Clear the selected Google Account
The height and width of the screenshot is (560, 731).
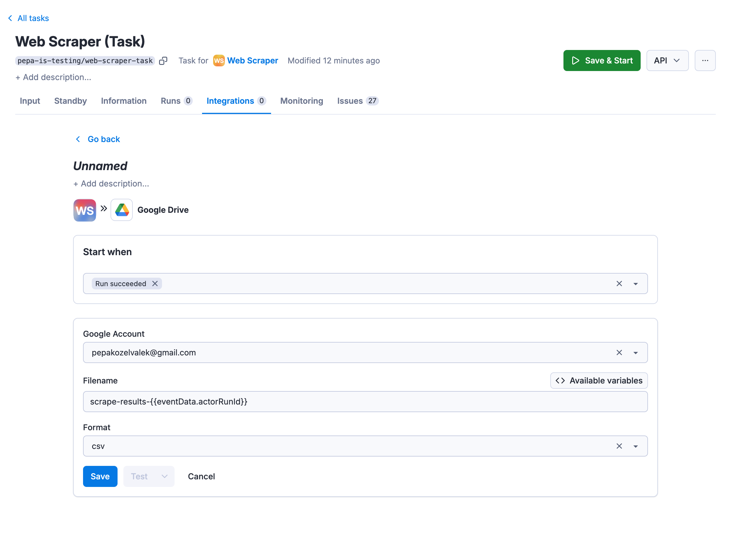[619, 352]
